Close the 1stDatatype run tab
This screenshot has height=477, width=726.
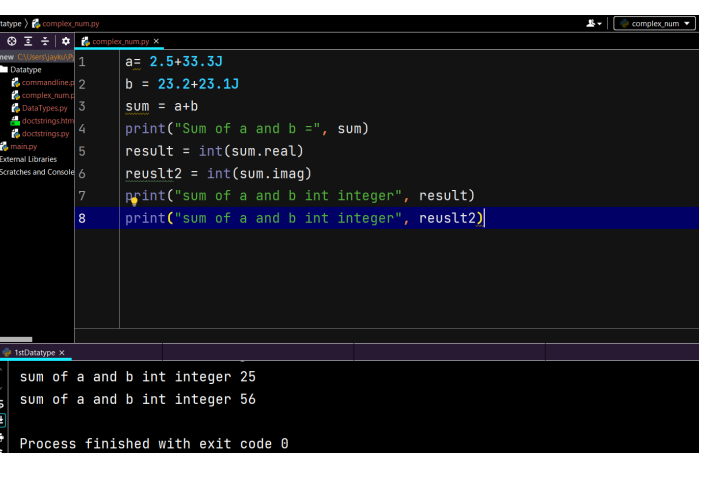(62, 353)
